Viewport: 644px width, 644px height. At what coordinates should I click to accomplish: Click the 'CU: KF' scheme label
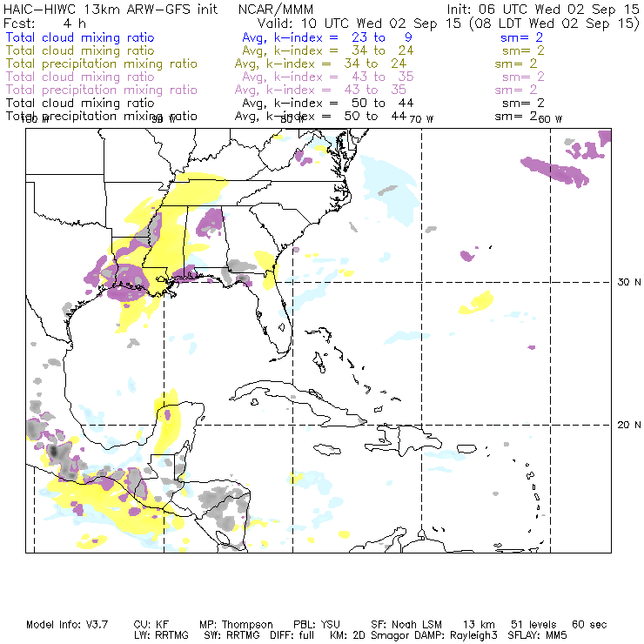[151, 625]
